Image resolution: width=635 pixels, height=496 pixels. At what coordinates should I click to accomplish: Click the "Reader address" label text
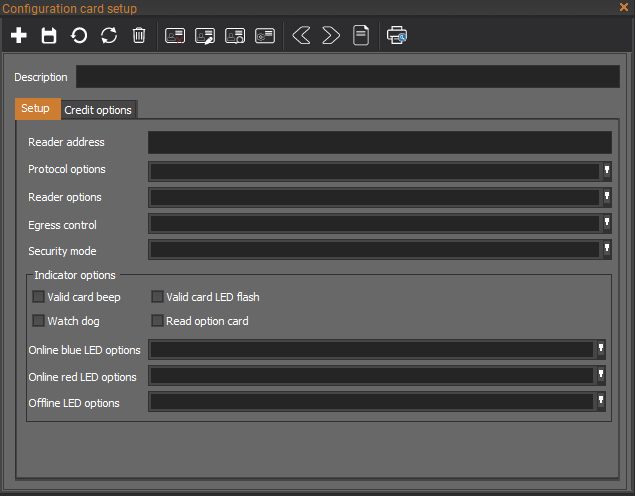(x=66, y=142)
